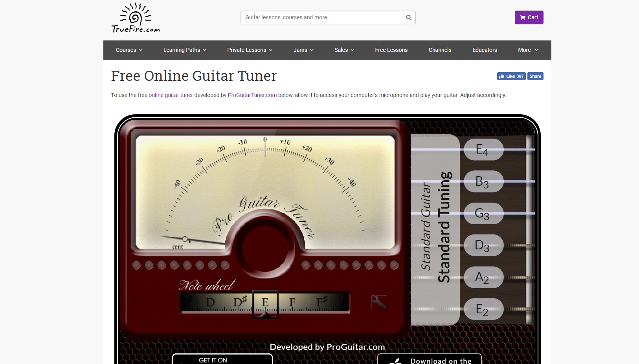Go to Free Lessons

391,50
